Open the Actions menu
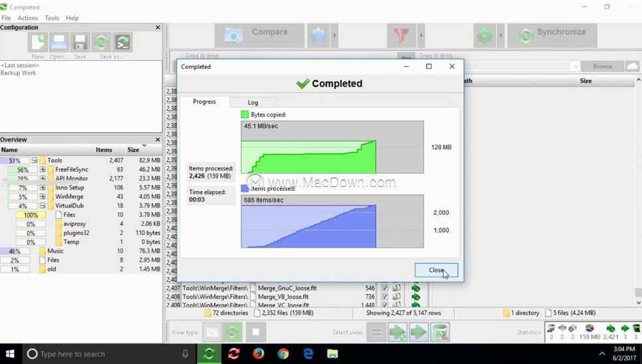The height and width of the screenshot is (364, 642). click(x=27, y=18)
